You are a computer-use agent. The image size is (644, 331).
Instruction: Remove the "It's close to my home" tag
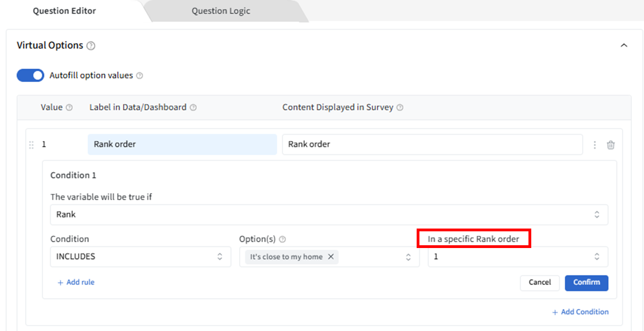(x=331, y=257)
